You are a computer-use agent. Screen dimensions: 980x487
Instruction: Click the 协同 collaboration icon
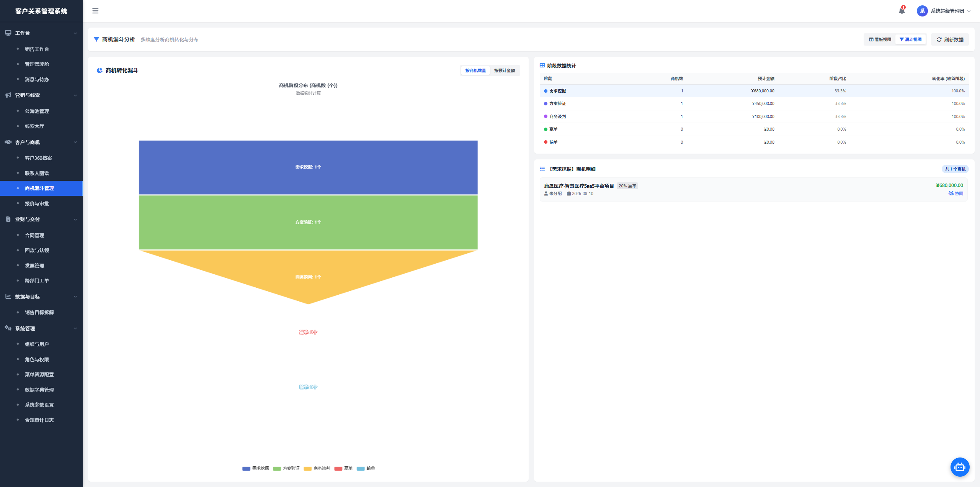(x=951, y=193)
